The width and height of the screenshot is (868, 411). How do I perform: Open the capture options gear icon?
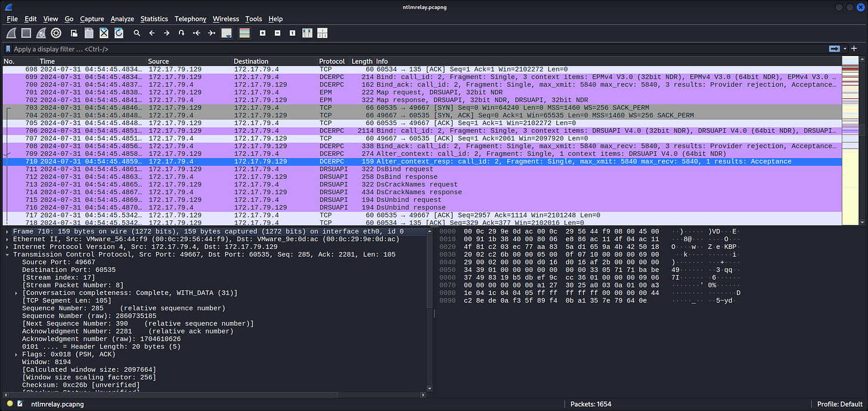(x=56, y=33)
